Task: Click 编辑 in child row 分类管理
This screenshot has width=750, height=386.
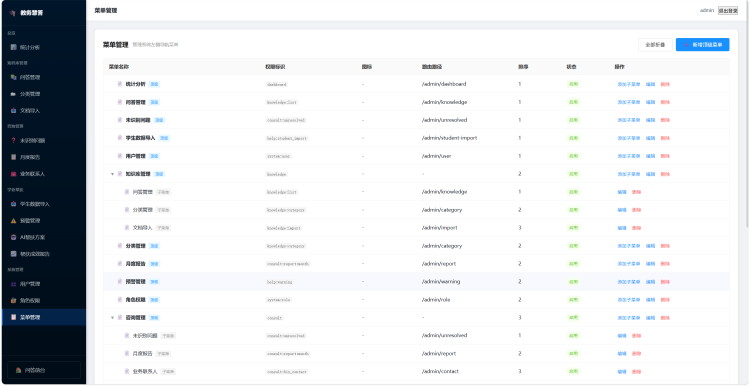Action: coord(622,210)
